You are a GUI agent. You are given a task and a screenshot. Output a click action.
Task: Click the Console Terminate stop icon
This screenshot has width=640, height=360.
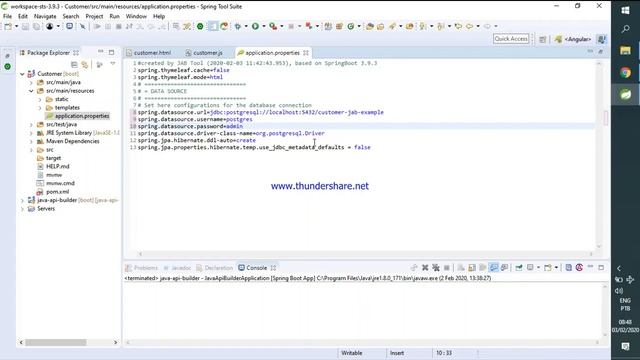point(447,268)
